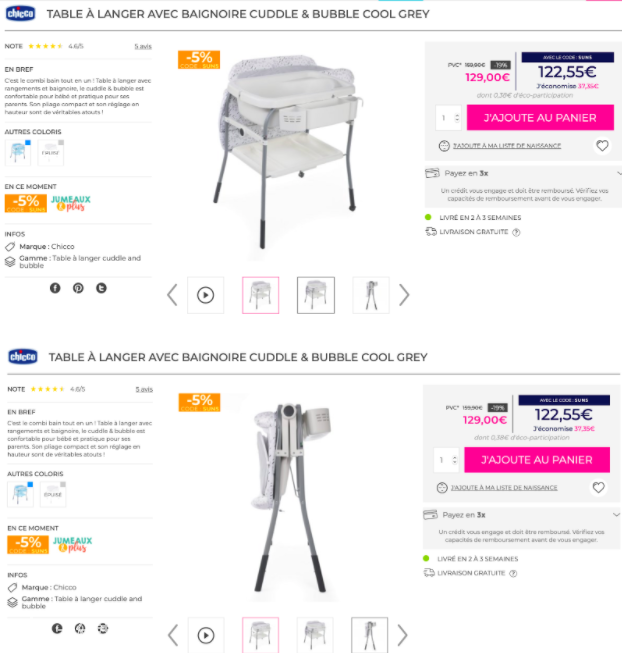Add top product to wishlist heart
Viewport: 622px width, 653px height.
602,146
